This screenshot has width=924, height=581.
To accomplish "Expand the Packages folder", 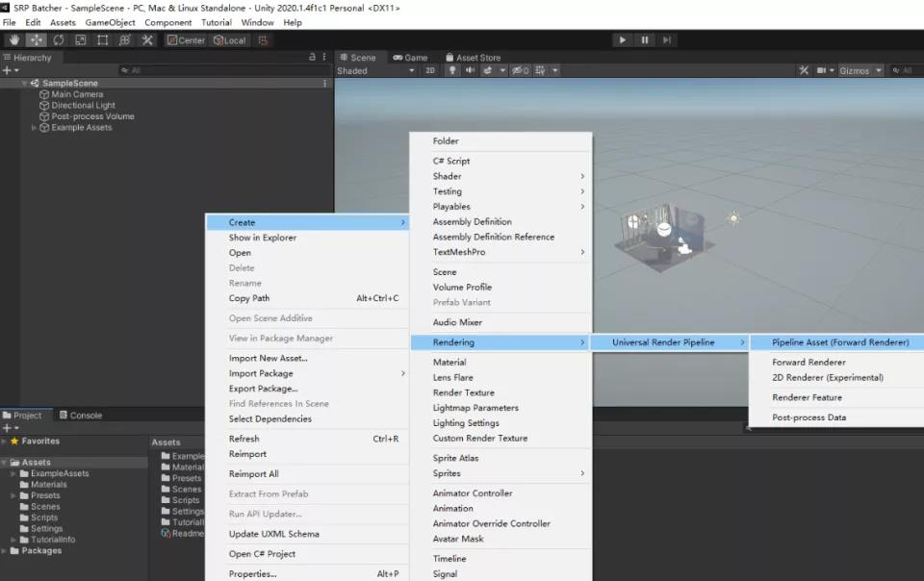I will [x=5, y=551].
